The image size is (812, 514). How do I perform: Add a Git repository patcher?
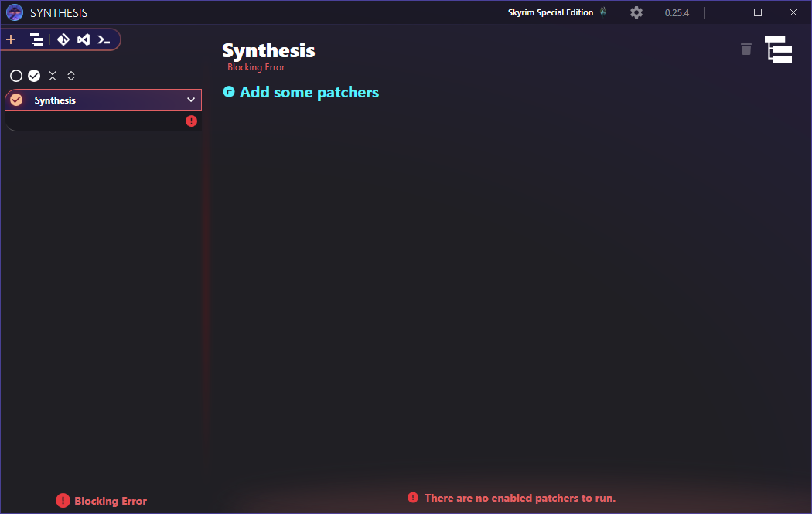point(63,40)
